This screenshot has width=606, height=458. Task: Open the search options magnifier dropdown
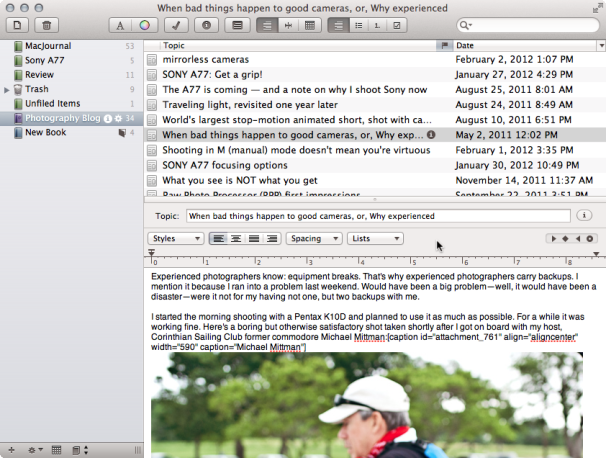coord(465,26)
